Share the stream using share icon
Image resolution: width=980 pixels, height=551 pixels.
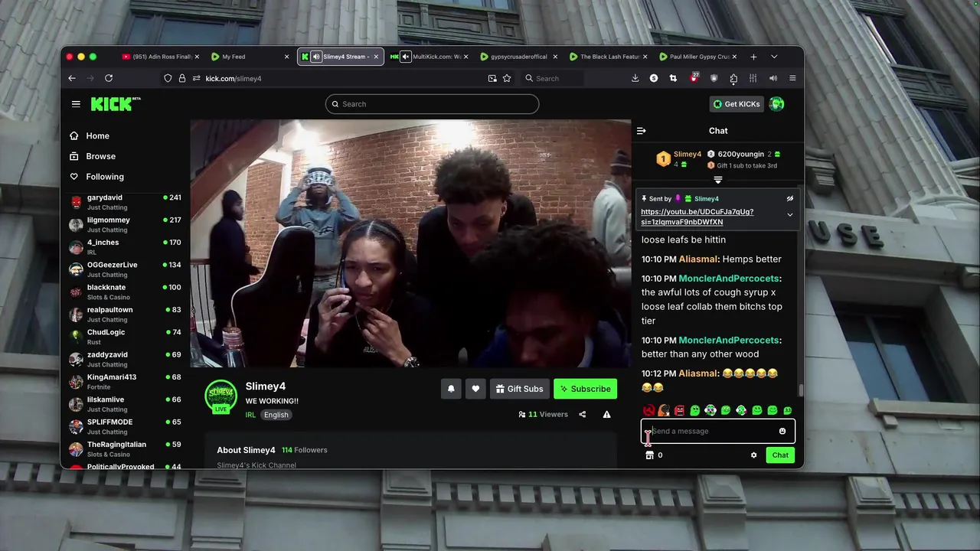point(582,415)
